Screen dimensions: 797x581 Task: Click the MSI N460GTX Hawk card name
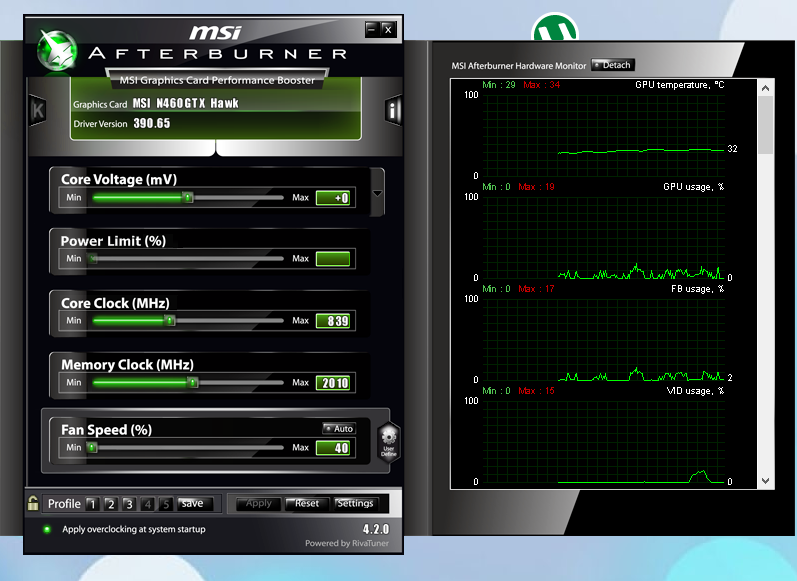pyautogui.click(x=186, y=103)
